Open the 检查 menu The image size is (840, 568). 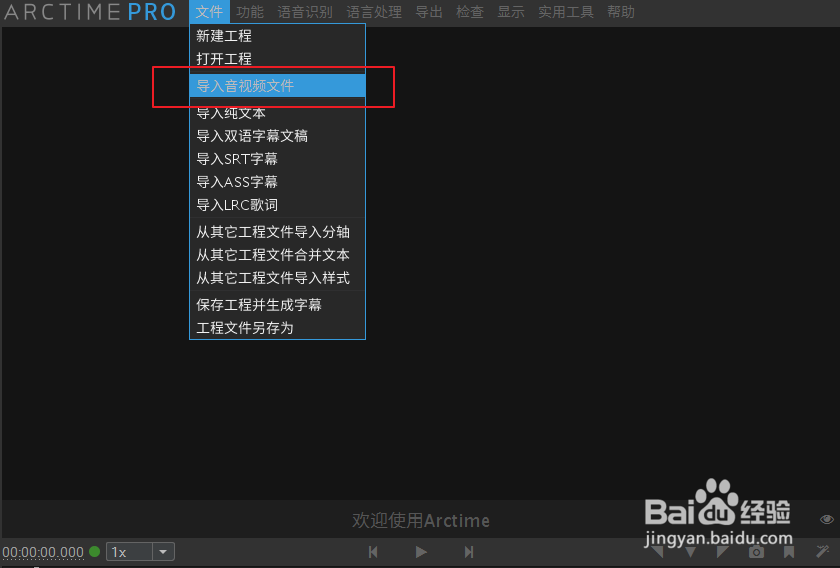pos(470,12)
